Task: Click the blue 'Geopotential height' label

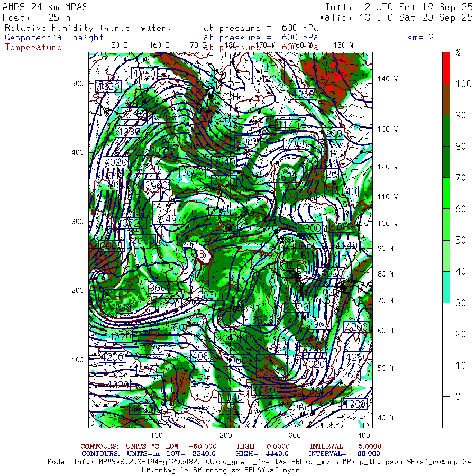Action: point(54,38)
